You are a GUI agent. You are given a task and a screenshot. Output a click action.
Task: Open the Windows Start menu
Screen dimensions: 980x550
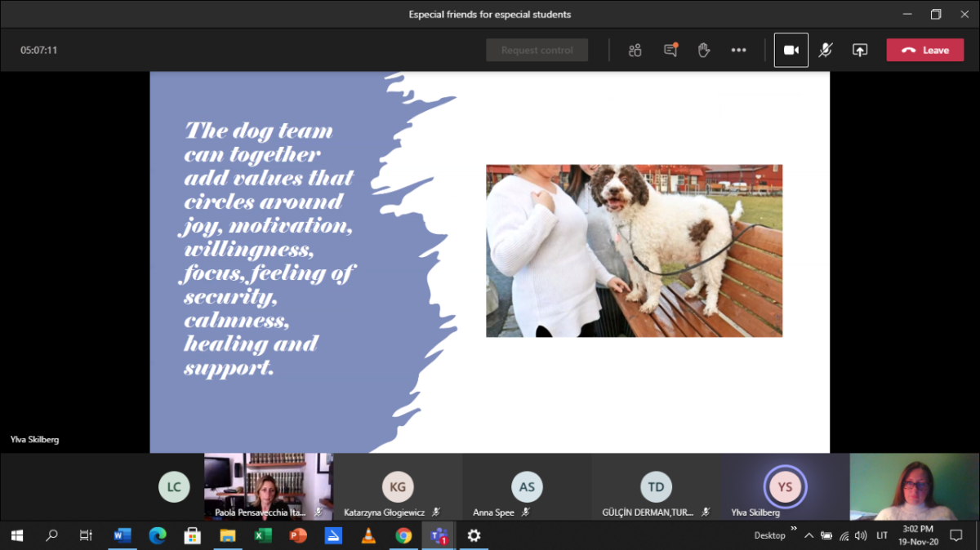click(17, 536)
